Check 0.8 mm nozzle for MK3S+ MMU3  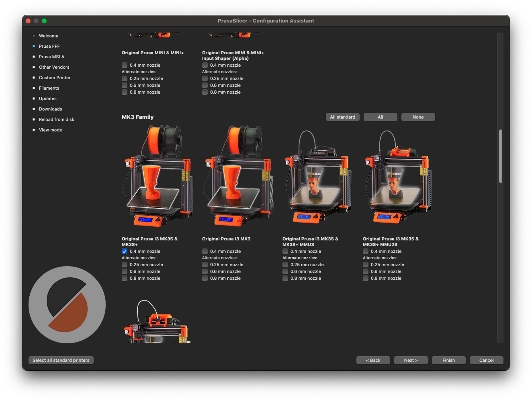click(285, 278)
